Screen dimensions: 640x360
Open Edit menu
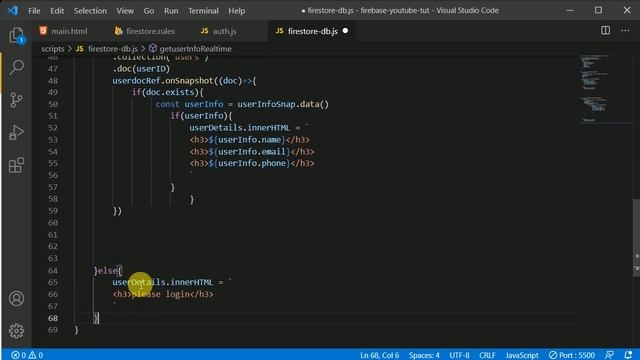pyautogui.click(x=57, y=11)
